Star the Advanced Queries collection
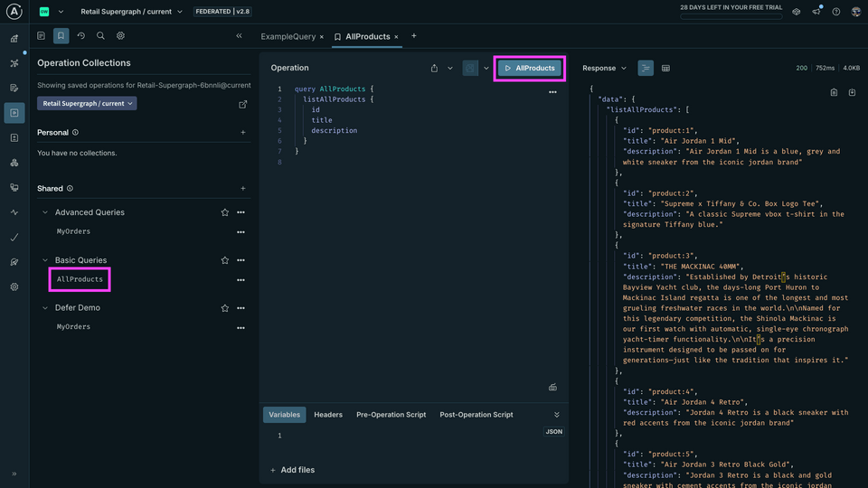 pyautogui.click(x=225, y=212)
